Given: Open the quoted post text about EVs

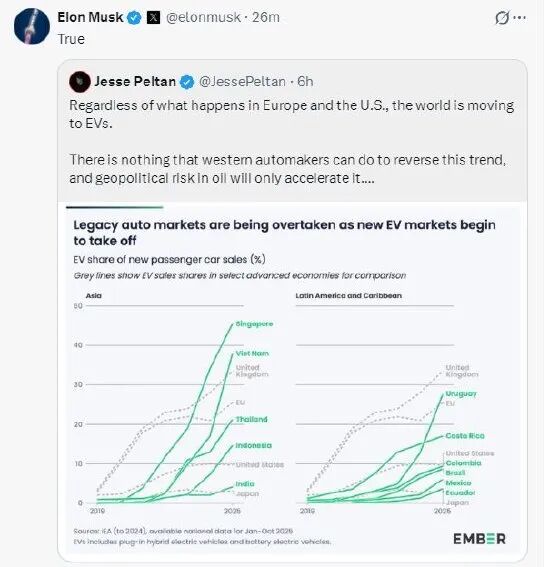Looking at the screenshot, I should (x=291, y=142).
